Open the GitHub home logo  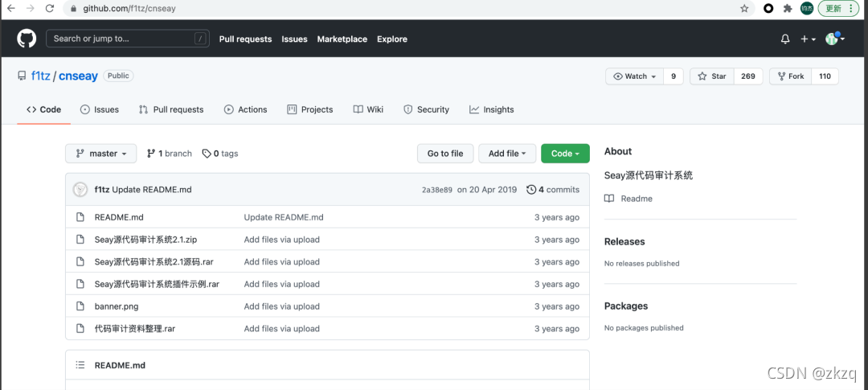[x=27, y=39]
